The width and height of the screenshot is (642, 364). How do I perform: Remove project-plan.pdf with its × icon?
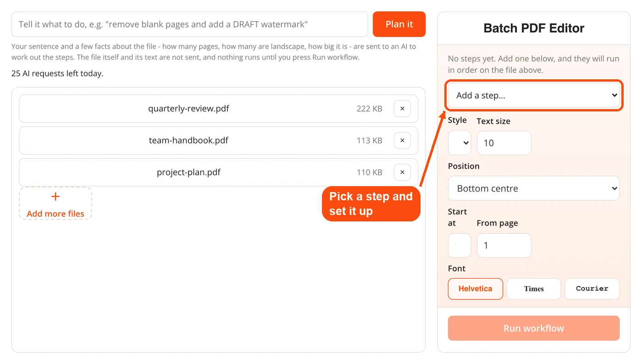point(402,172)
